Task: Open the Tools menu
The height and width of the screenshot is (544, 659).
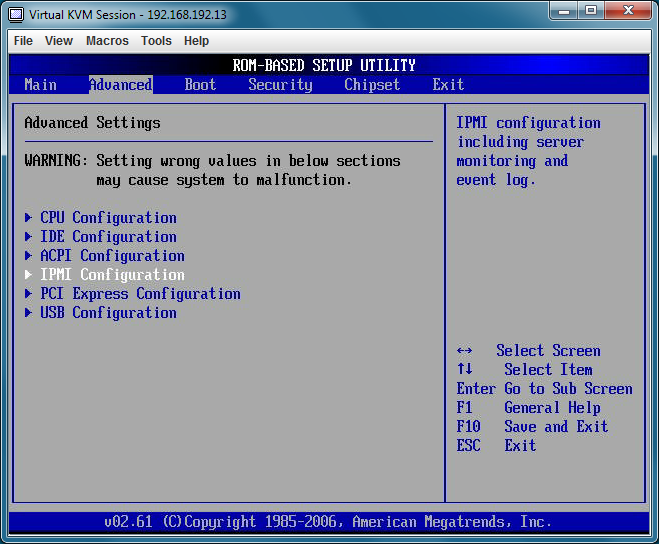Action: [x=156, y=41]
